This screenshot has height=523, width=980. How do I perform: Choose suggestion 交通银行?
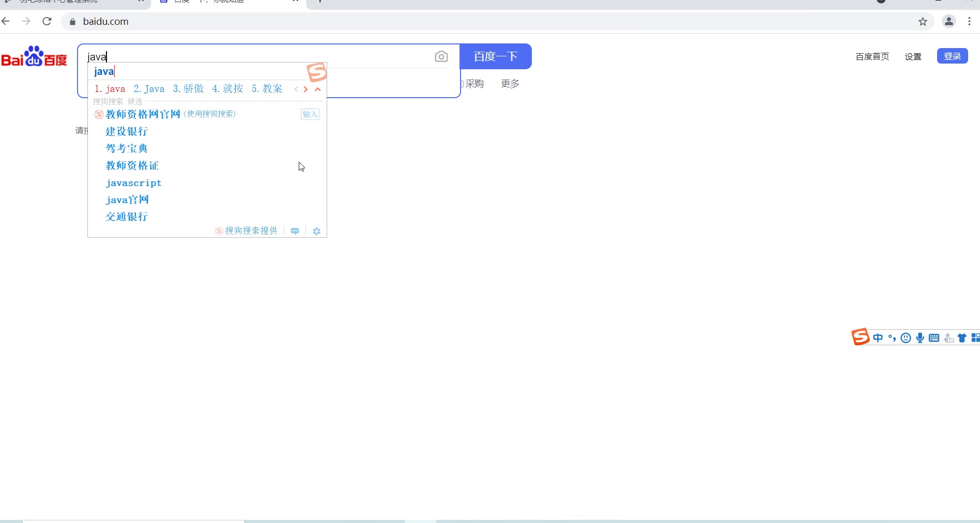(x=127, y=217)
